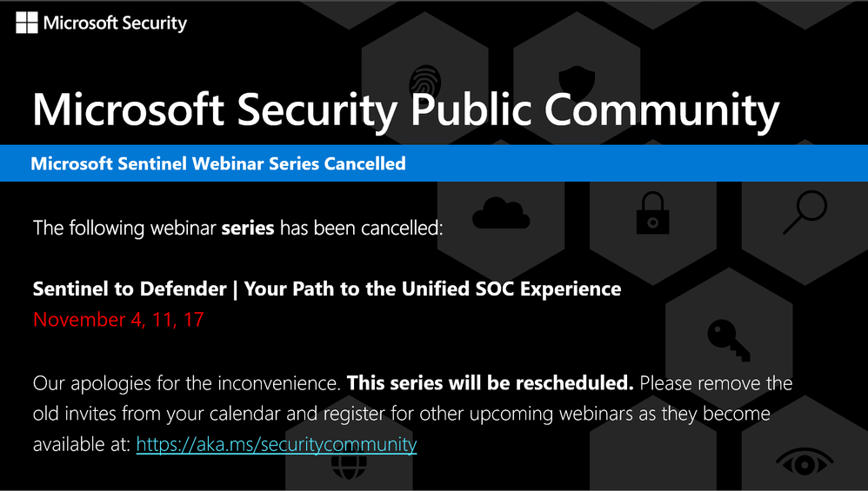Click 'The following webinar series has been cancelled' line

[x=238, y=228]
